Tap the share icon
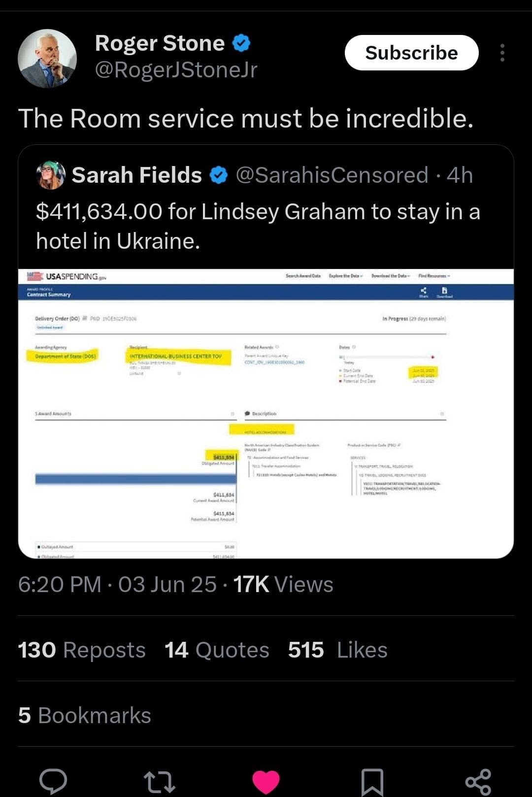Screen dimensions: 532x797 tap(478, 782)
